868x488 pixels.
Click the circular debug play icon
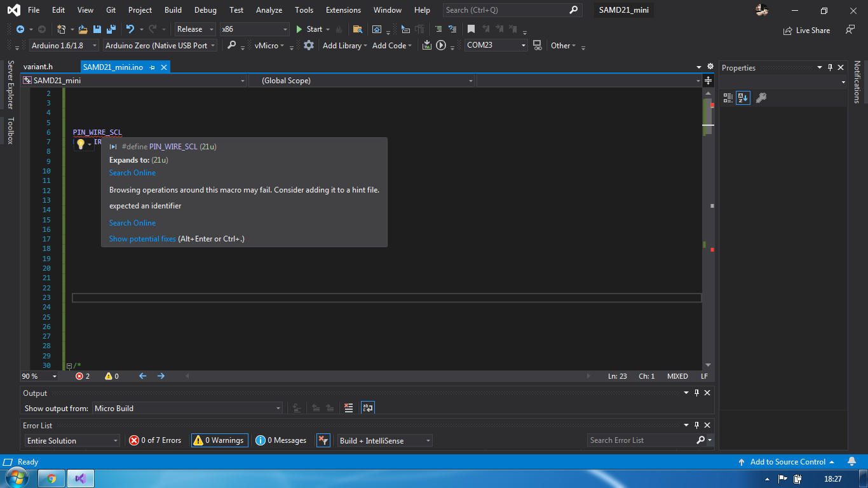click(x=441, y=45)
